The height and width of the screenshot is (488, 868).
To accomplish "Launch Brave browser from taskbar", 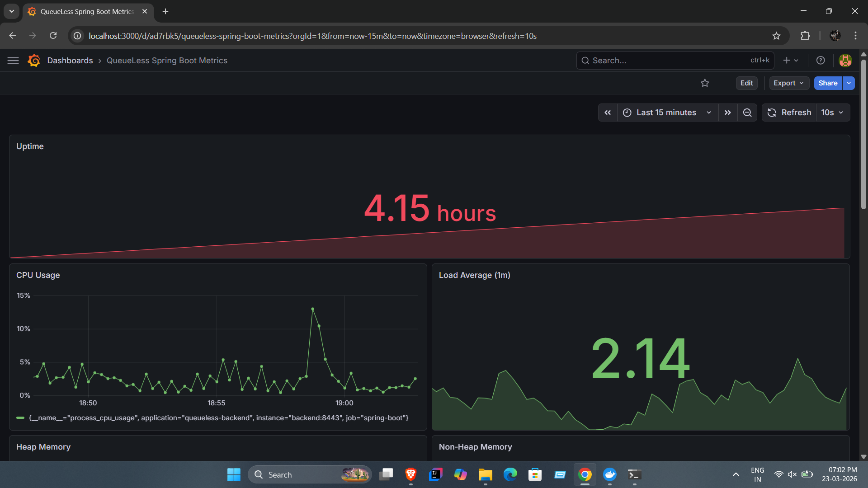I will 410,474.
